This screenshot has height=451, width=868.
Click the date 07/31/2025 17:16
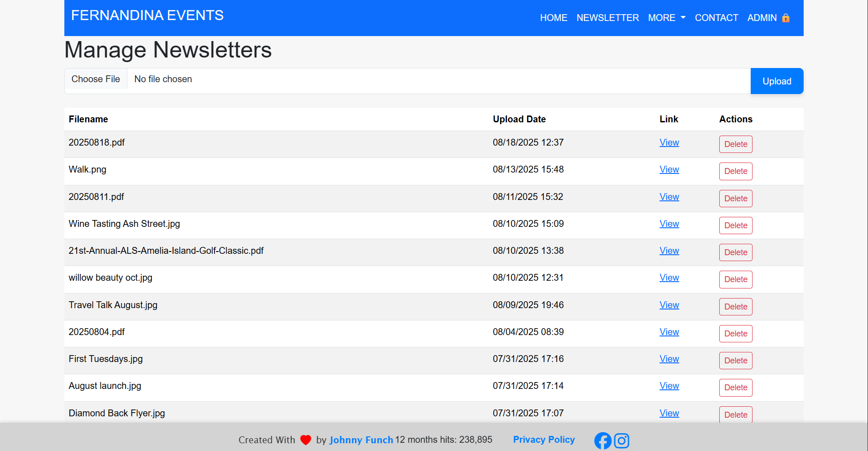click(528, 359)
